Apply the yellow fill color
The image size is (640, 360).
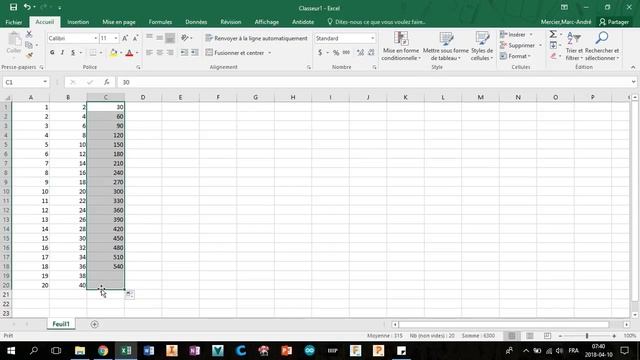pyautogui.click(x=113, y=53)
